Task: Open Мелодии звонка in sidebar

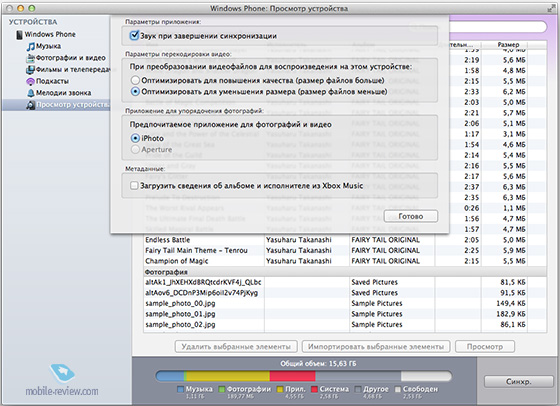Action: [x=63, y=93]
